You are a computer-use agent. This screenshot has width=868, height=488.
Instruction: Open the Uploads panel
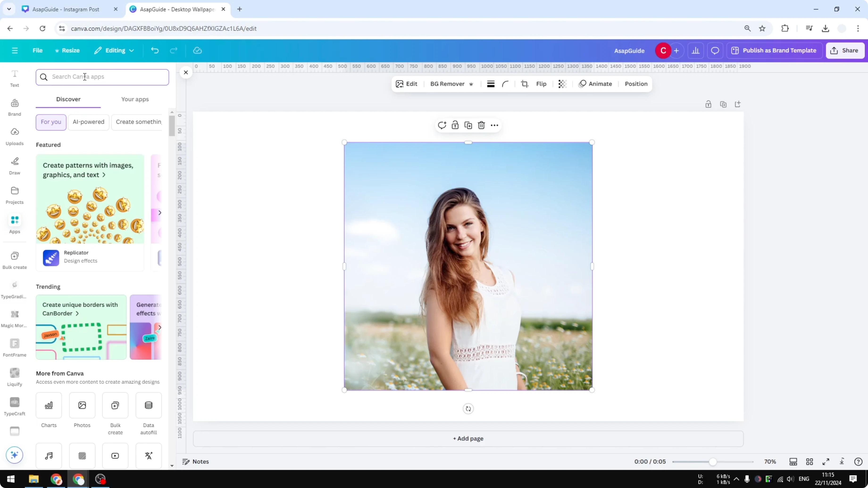(14, 136)
